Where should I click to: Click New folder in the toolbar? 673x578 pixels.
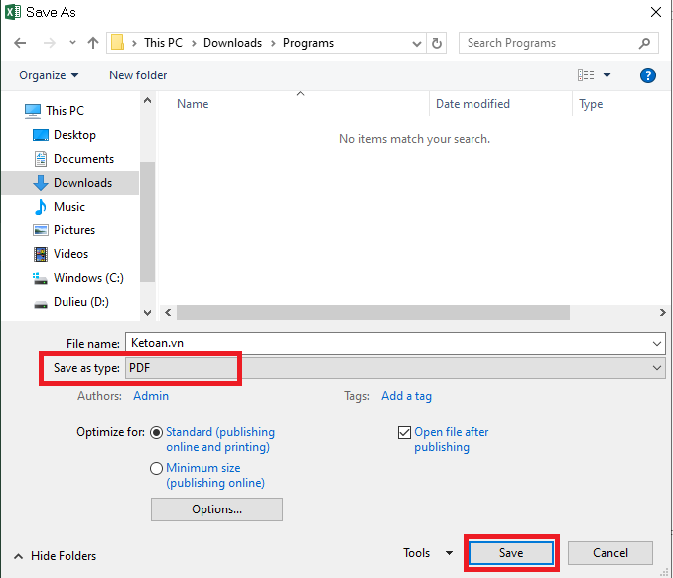pos(138,75)
